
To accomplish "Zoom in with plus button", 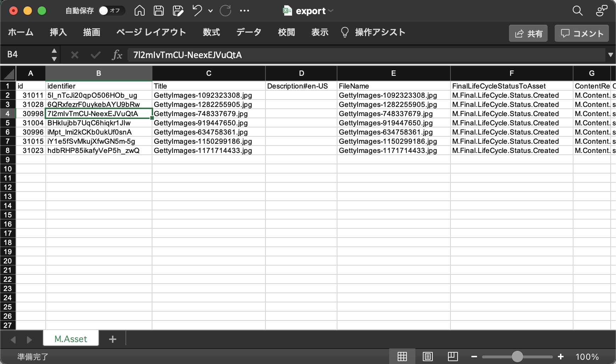I will click(x=561, y=357).
